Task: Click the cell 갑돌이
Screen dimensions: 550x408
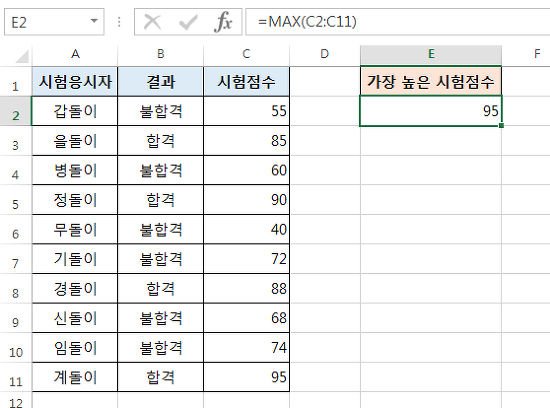Action: 75,111
